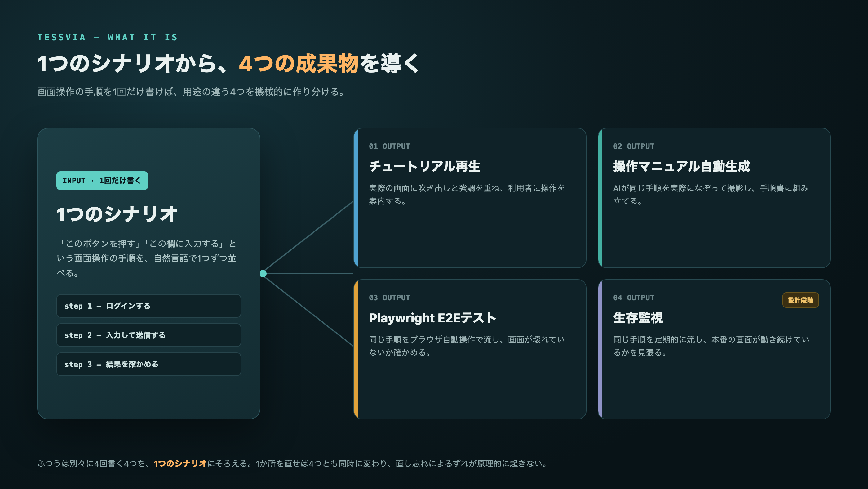Viewport: 868px width, 489px height.
Task: Click the orange 1つのシナリオ text in the footer
Action: (180, 464)
